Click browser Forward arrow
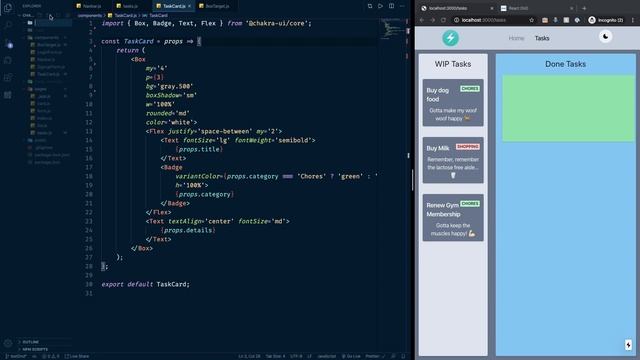640x360 pixels. point(433,20)
